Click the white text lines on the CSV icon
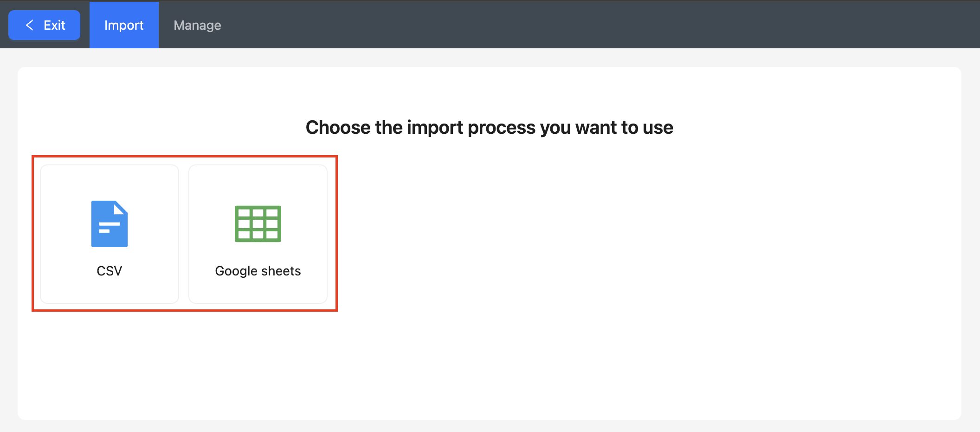Screen dimensions: 980x432 pos(109,227)
